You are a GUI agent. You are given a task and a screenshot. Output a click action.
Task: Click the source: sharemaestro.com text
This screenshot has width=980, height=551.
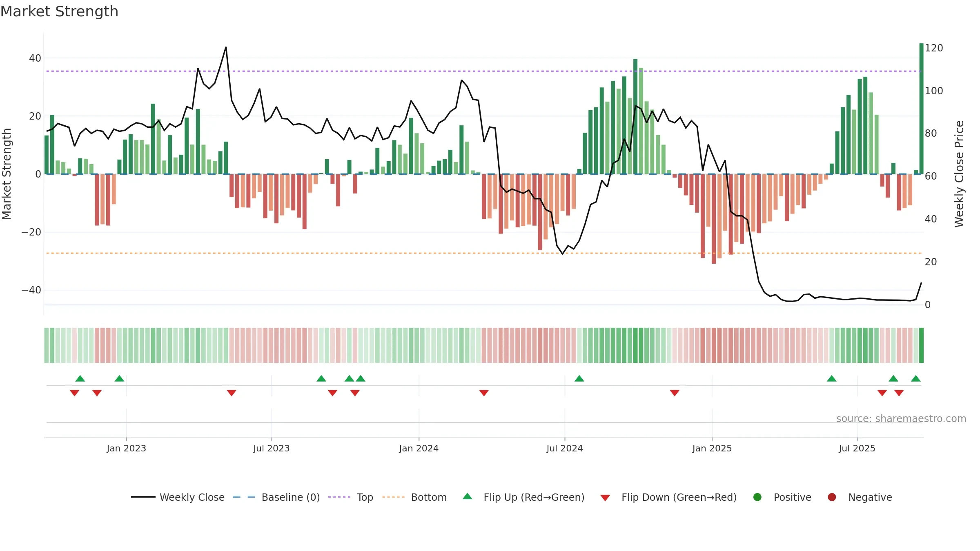pyautogui.click(x=901, y=418)
